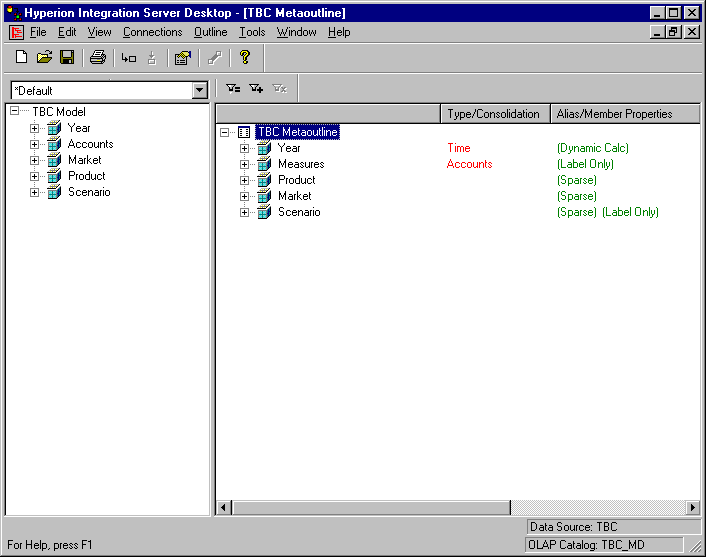This screenshot has height=557, width=706.
Task: Open the *Default view dropdown arrow
Action: pyautogui.click(x=199, y=91)
